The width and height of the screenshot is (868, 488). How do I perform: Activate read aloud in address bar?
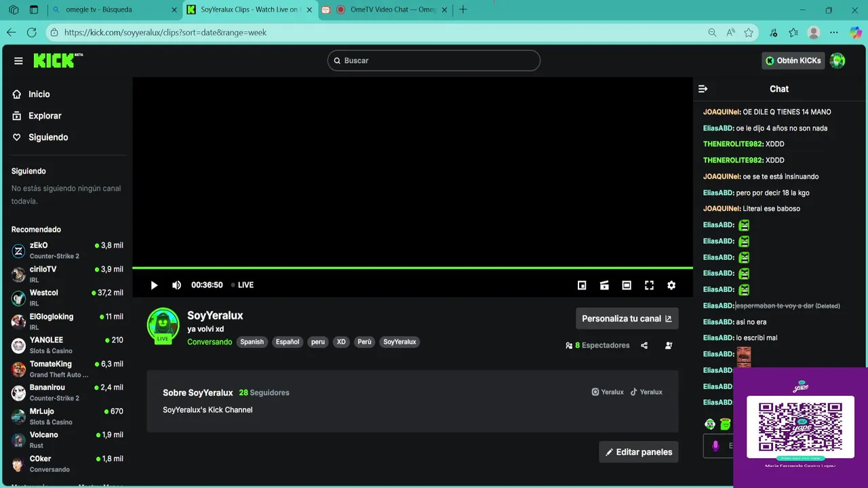pos(730,33)
